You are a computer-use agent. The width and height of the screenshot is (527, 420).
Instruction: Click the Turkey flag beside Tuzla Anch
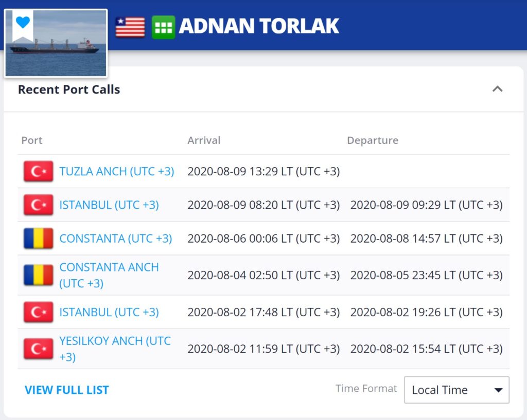coord(38,171)
